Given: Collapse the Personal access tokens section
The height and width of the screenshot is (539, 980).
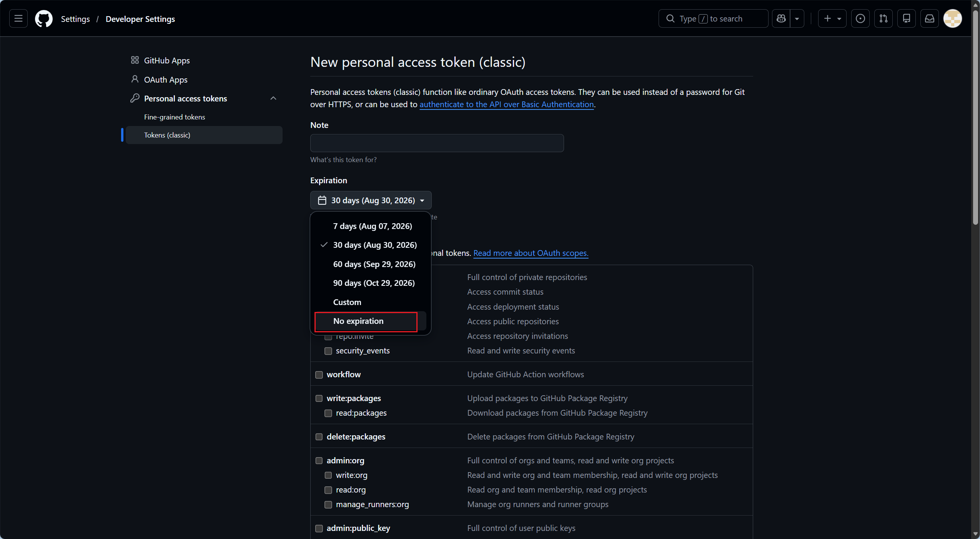Looking at the screenshot, I should click(273, 98).
